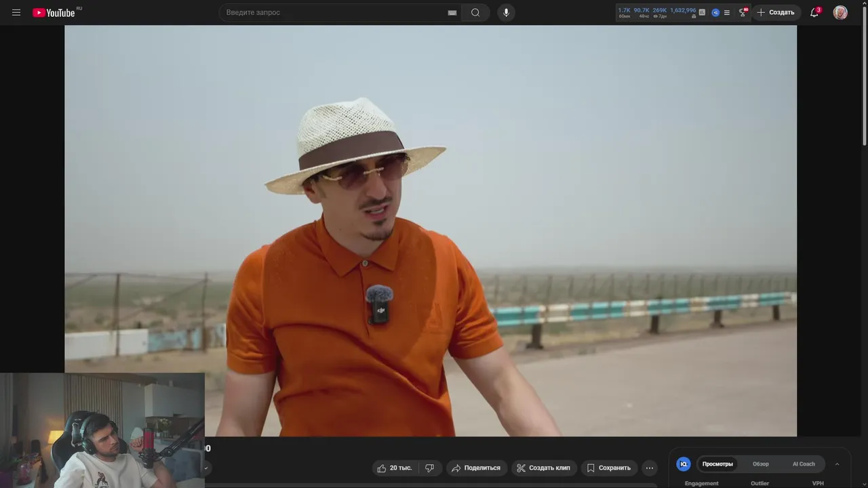The image size is (868, 488).
Task: Click the blue vidIQ round icon in header
Action: [x=715, y=12]
